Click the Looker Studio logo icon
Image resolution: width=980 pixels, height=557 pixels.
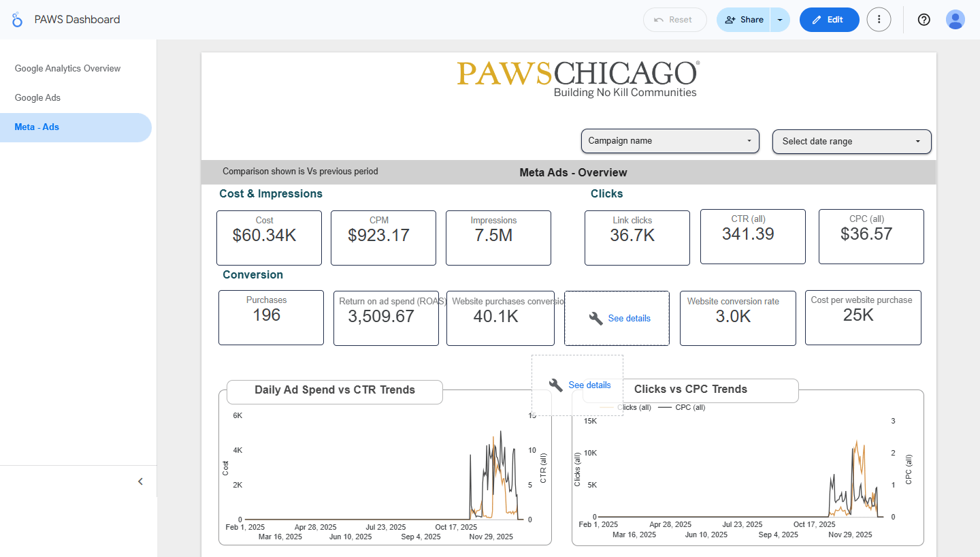tap(18, 20)
